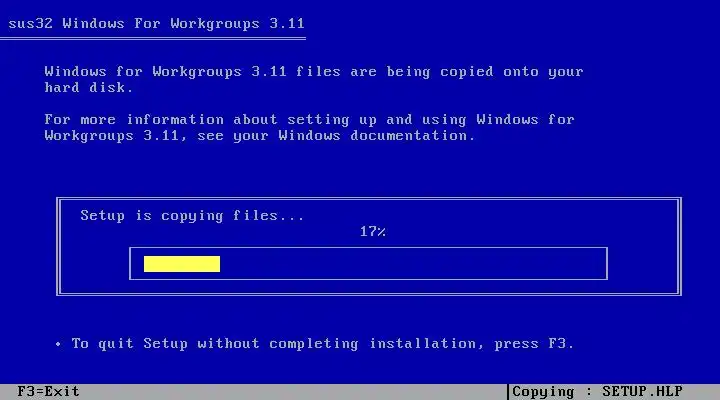Click the vertical divider in status bar
The height and width of the screenshot is (400, 720).
tap(508, 392)
